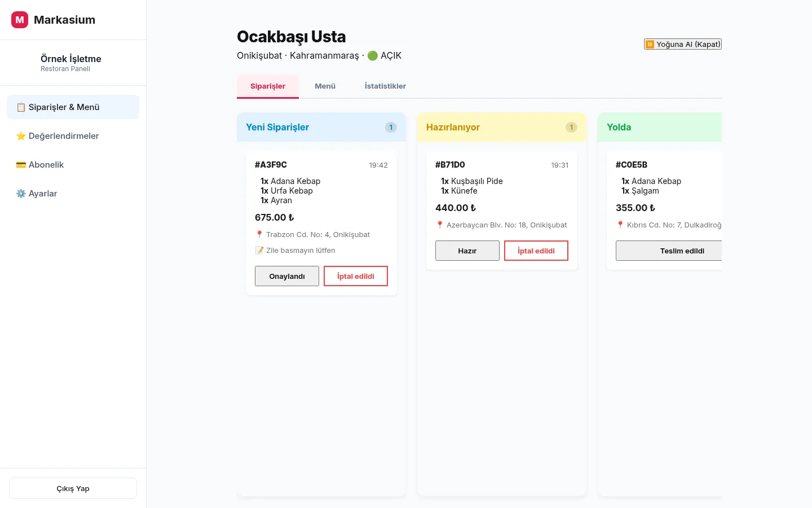The width and height of the screenshot is (812, 508).
Task: Click the 19:31 order time
Action: click(x=560, y=165)
